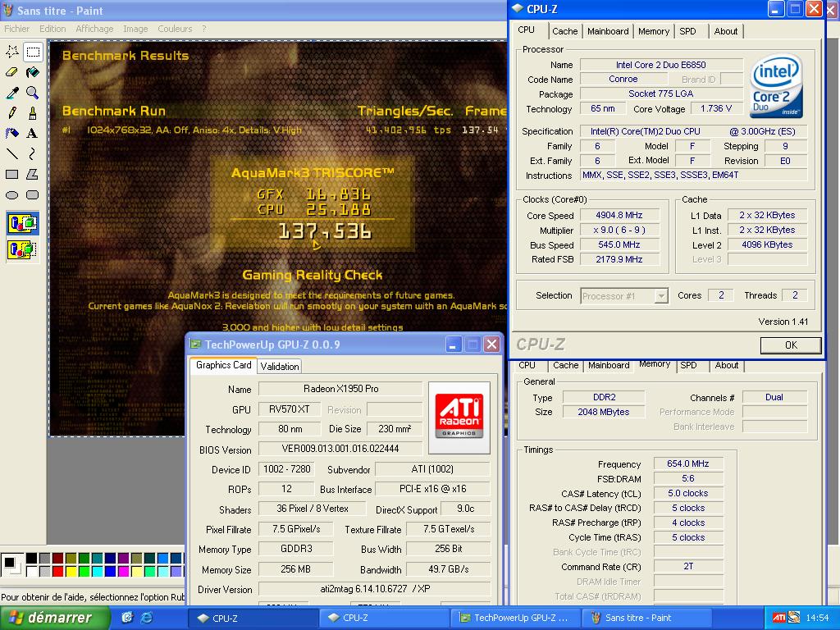
Task: Switch to TechPowerUp GPU-Z taskbar button
Action: click(515, 618)
